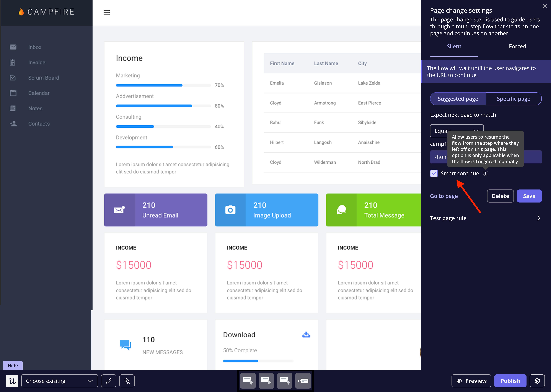This screenshot has width=551, height=392.
Task: Click the Consulting 40% progress bar
Action: [x=163, y=127]
